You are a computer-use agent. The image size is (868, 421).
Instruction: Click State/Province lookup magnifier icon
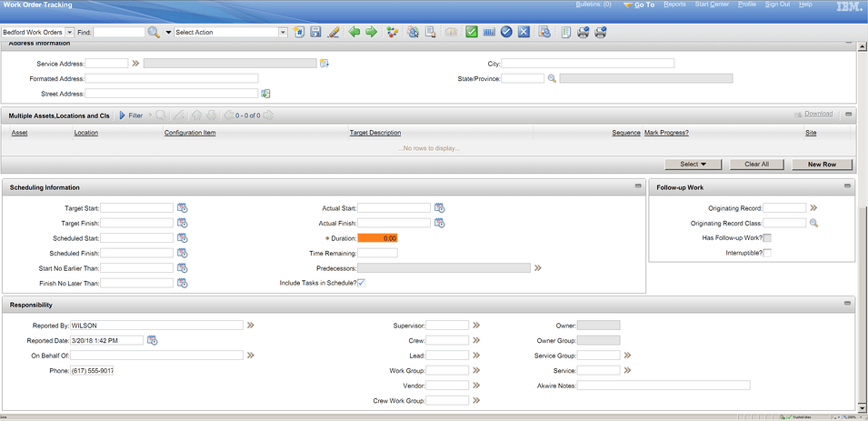(x=552, y=79)
